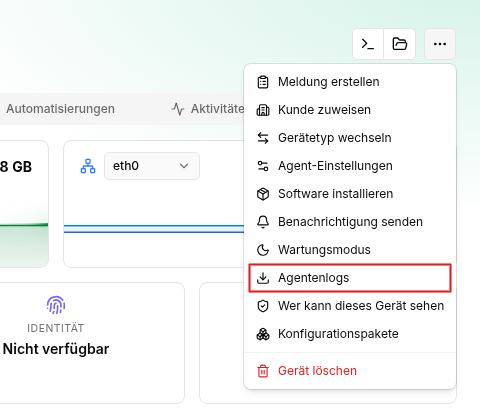Click the swap arrows icon for Gerätetyp wechseln
The height and width of the screenshot is (416, 480).
[x=263, y=138]
